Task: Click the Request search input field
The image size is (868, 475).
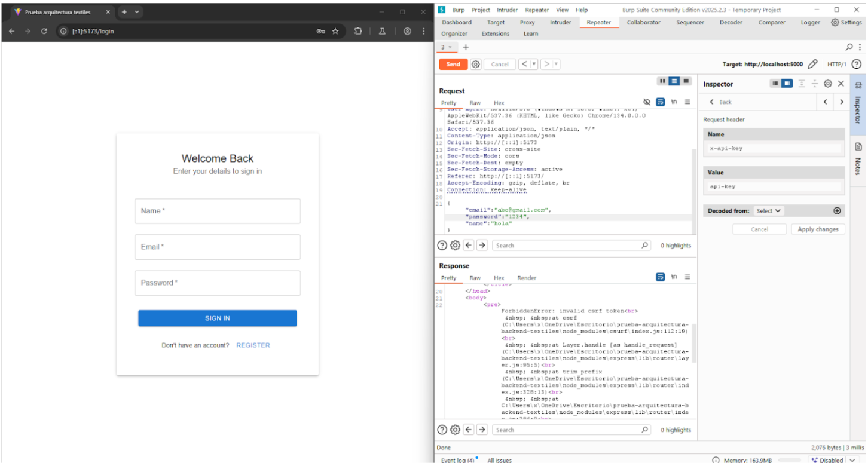Action: (572, 245)
